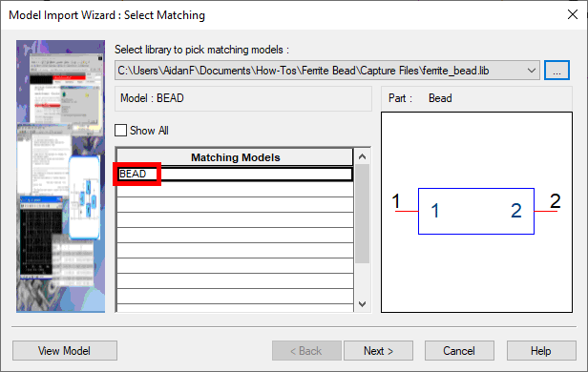Select the empty row below BEAD
The image size is (588, 372).
(235, 190)
